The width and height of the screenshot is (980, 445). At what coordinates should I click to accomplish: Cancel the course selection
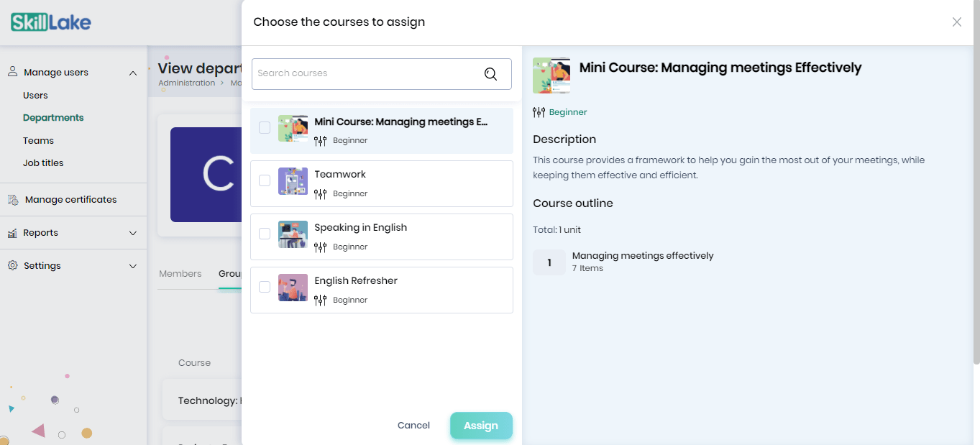click(413, 426)
